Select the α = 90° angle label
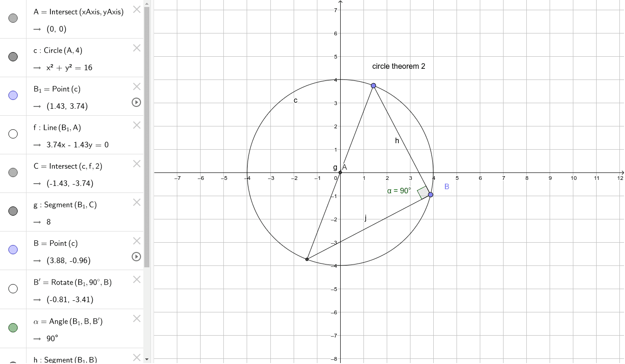 [x=399, y=191]
